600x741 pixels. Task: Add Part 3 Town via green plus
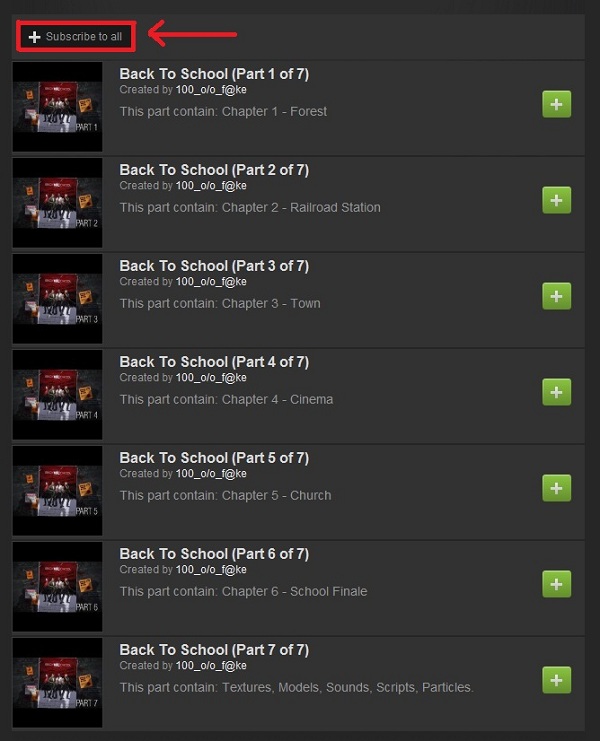click(x=556, y=296)
